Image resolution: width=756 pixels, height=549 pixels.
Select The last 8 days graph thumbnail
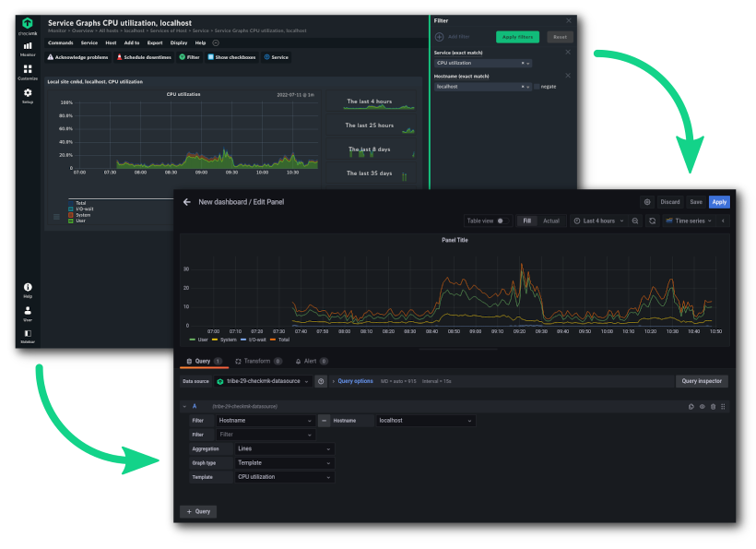click(371, 149)
